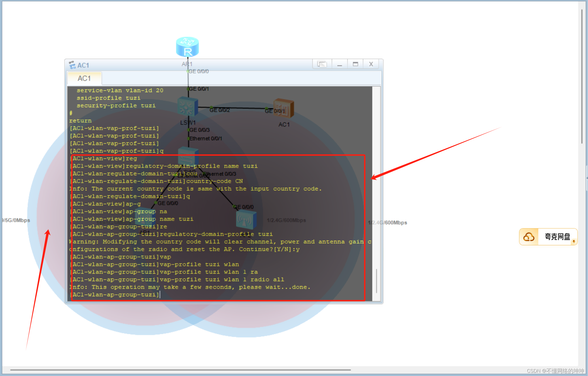Viewport: 588px width, 376px height.
Task: Click the 'Warning: Modifying the country code' line
Action: point(220,242)
